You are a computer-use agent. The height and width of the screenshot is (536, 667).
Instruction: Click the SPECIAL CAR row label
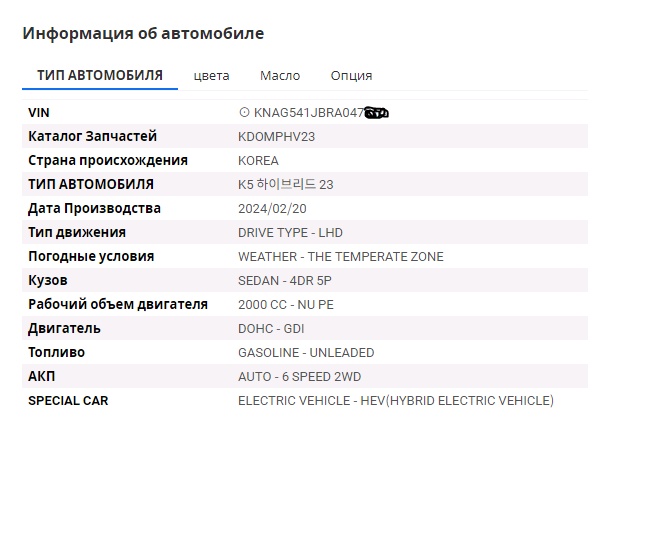[x=68, y=401]
